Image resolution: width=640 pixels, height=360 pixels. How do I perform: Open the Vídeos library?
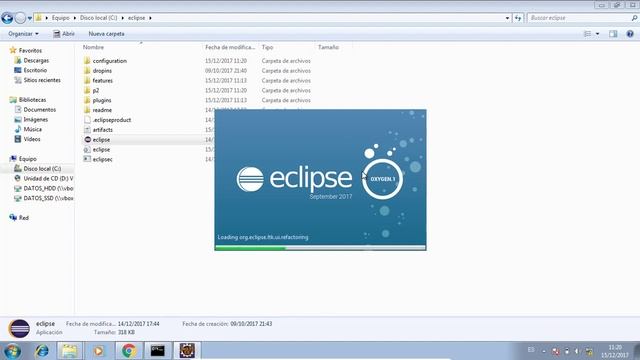pyautogui.click(x=32, y=139)
